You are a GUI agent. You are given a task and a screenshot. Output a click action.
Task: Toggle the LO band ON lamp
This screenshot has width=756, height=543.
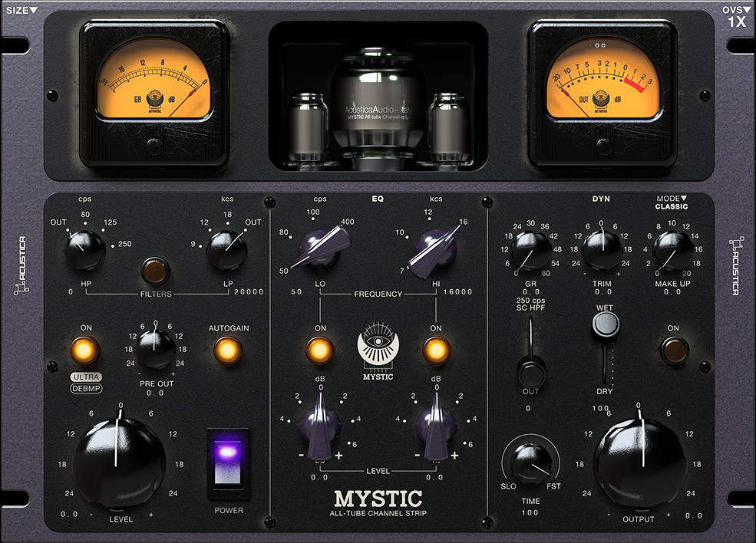pos(319,350)
